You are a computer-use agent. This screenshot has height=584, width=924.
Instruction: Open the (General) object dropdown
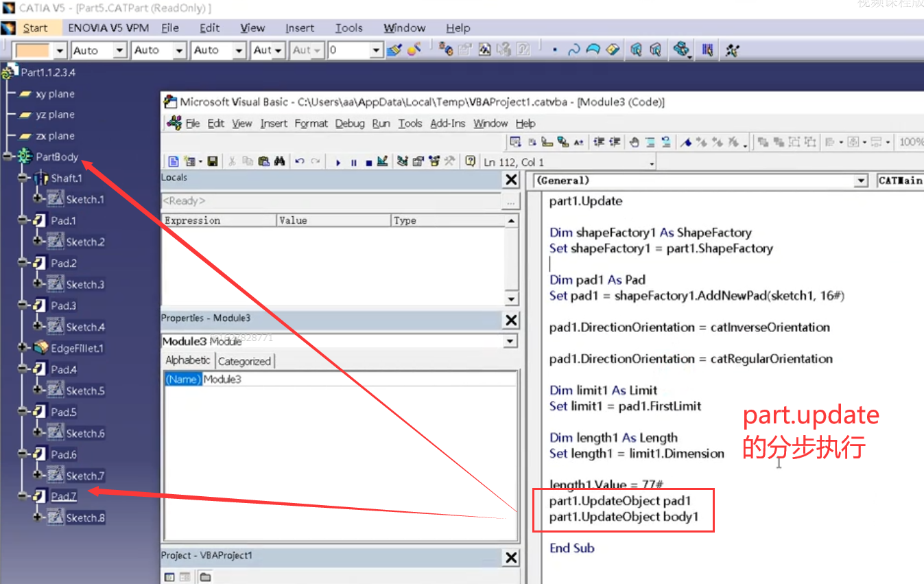862,180
